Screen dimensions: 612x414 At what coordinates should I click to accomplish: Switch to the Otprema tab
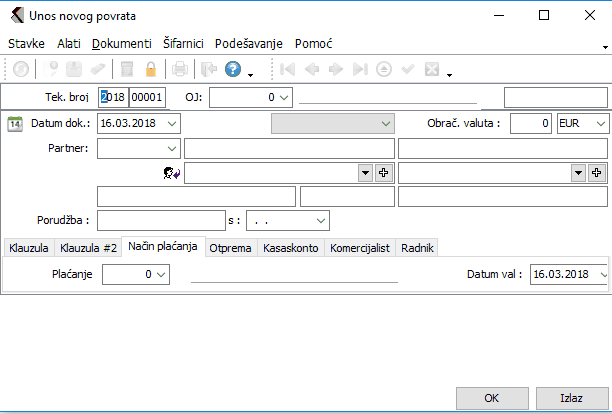229,248
